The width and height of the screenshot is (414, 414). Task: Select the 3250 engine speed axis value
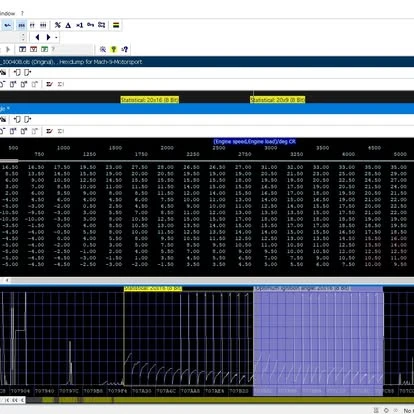[297, 154]
